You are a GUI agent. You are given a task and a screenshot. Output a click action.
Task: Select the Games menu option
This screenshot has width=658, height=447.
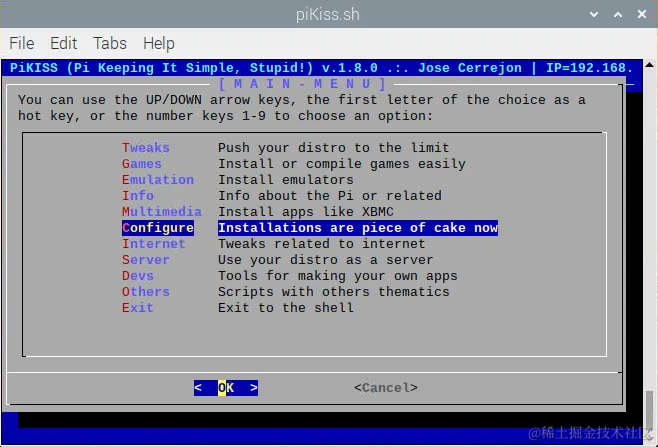(x=142, y=164)
